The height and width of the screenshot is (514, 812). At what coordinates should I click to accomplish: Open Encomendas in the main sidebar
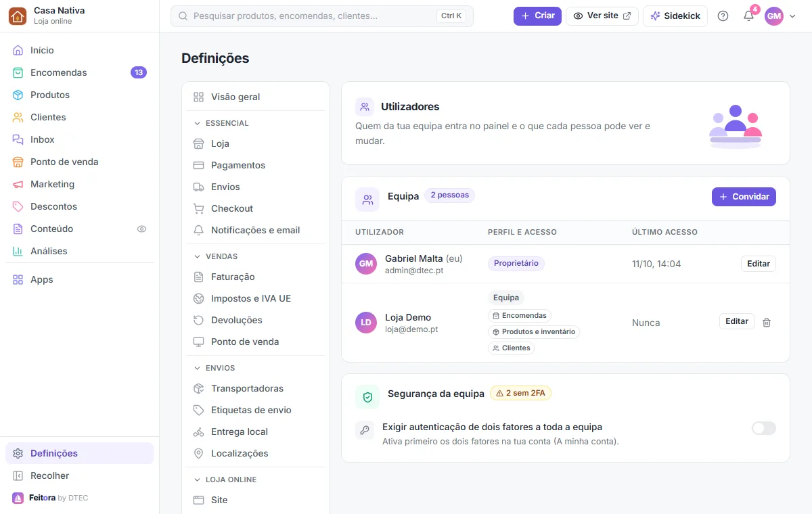click(79, 72)
